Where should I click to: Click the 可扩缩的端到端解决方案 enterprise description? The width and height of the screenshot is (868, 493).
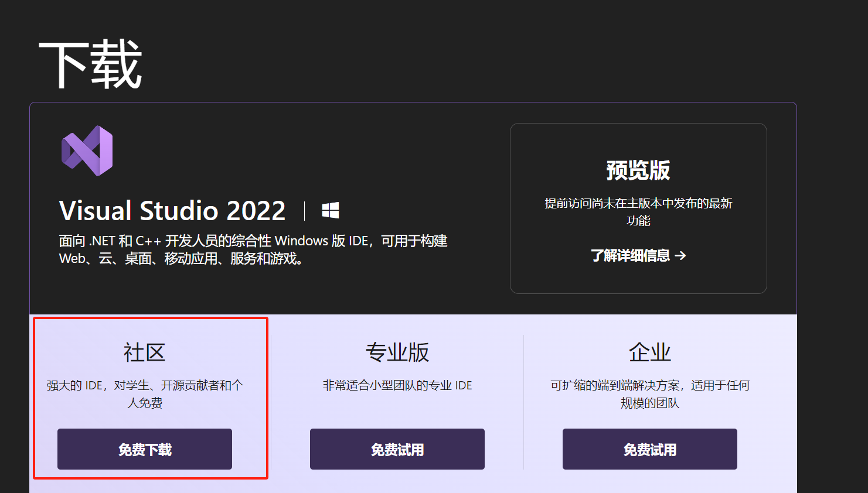(650, 394)
